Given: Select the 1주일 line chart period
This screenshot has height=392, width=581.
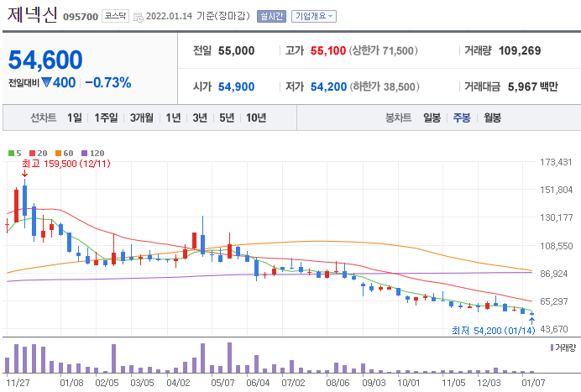Looking at the screenshot, I should [x=106, y=118].
